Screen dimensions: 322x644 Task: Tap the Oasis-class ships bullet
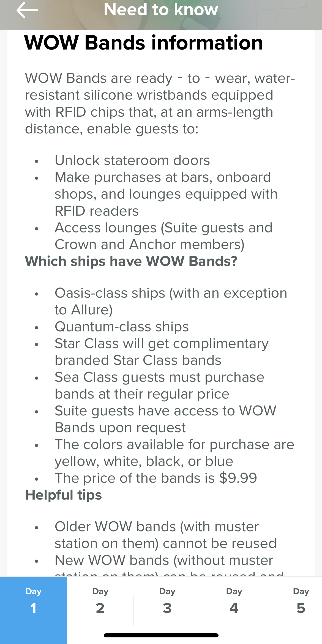tap(171, 302)
